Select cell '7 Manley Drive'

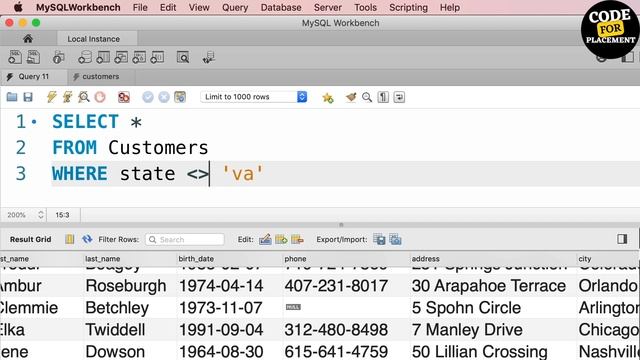467,330
